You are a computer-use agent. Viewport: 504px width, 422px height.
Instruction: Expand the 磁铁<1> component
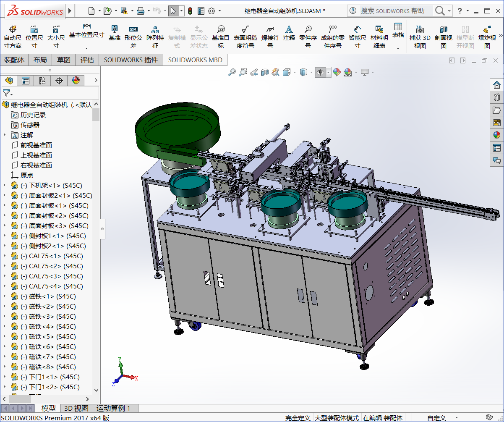(x=5, y=296)
